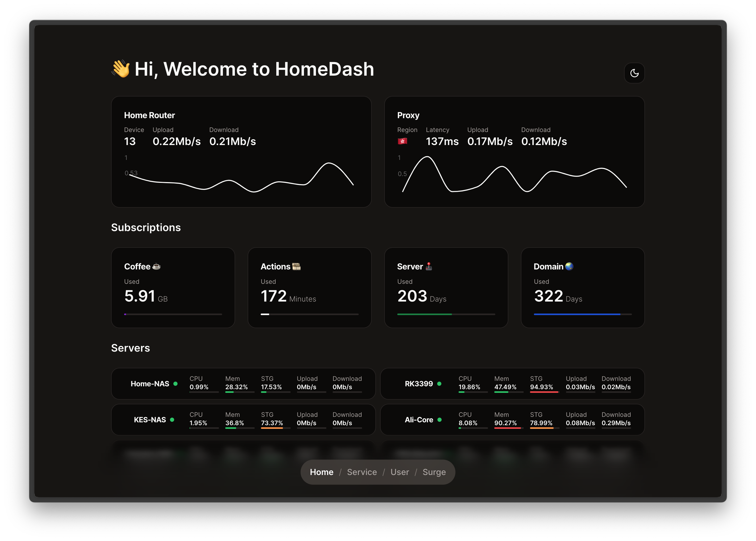Click the Server subscription green progress bar
Screen dimensions: 756x541
[x=424, y=314]
